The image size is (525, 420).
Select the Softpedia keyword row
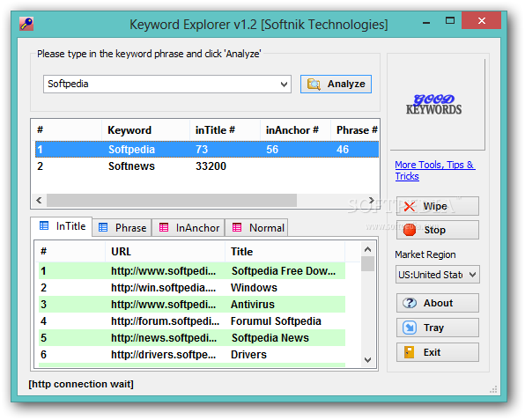click(x=207, y=150)
